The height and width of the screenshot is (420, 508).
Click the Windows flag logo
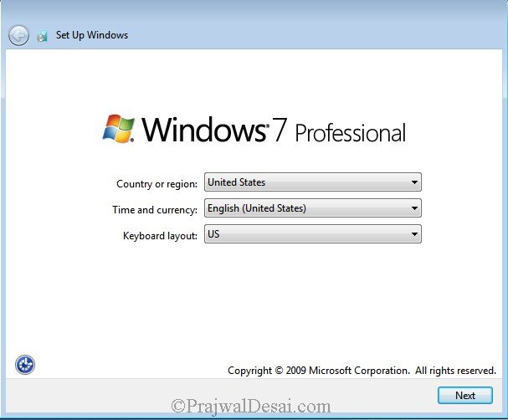[x=119, y=129]
